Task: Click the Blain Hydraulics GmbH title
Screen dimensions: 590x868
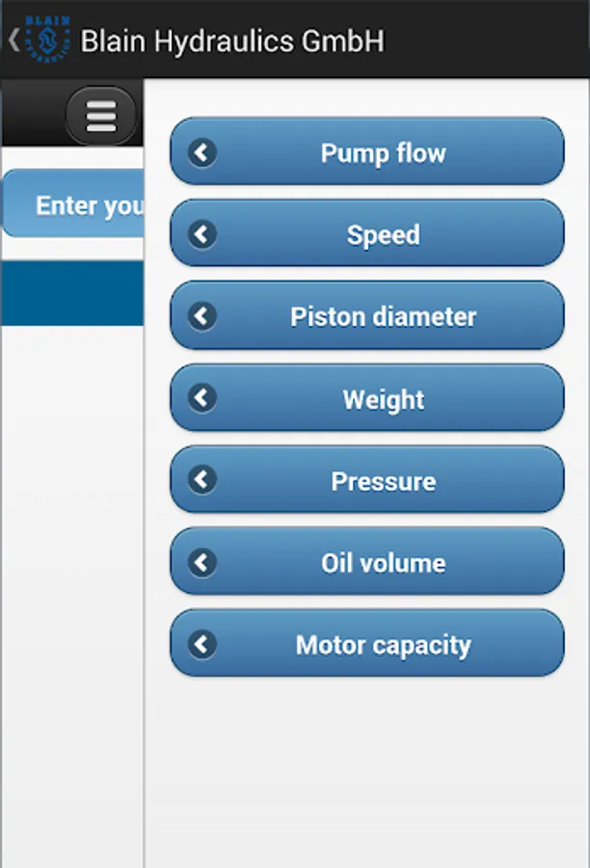Action: tap(232, 41)
